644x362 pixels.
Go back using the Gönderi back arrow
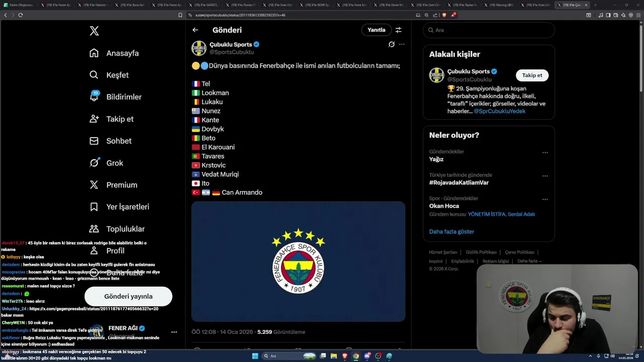point(195,30)
